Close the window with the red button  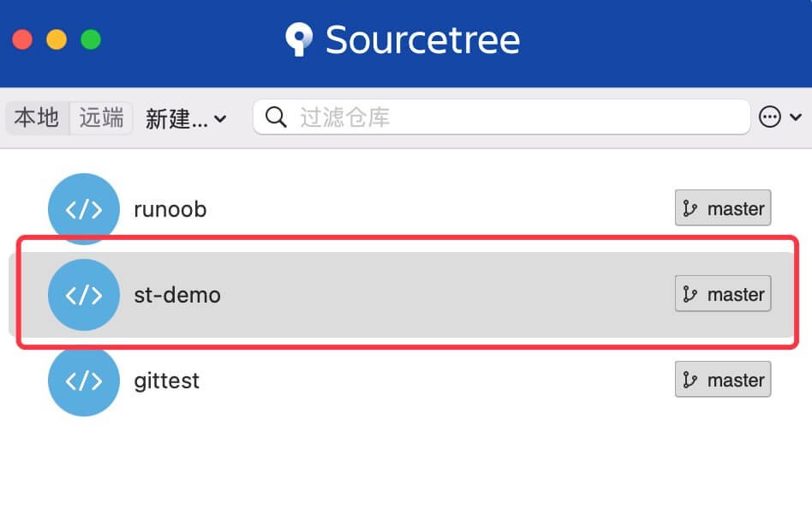coord(22,39)
